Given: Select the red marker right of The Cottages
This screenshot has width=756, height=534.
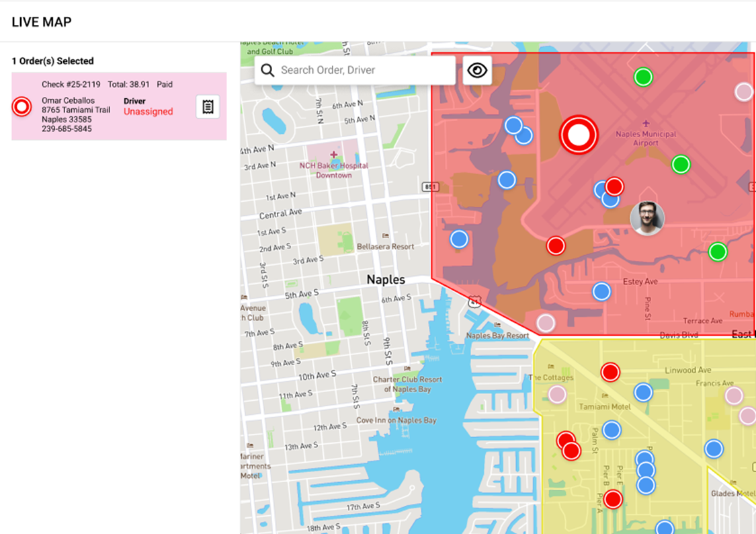Looking at the screenshot, I should (x=610, y=372).
